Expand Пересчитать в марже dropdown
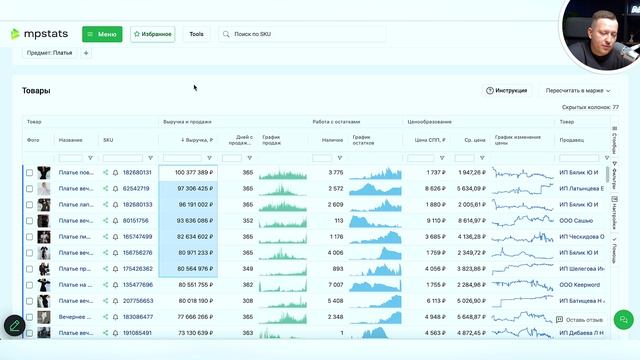 578,91
